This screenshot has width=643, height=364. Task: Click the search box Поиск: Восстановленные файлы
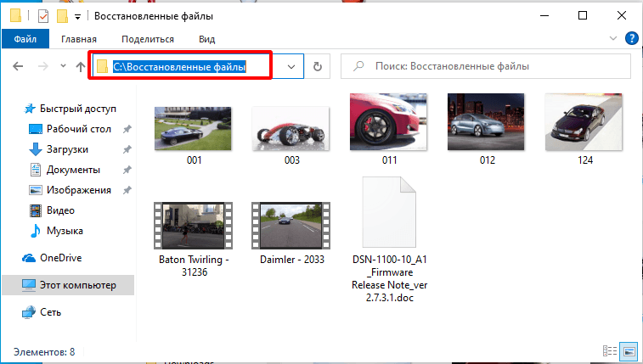click(x=486, y=66)
